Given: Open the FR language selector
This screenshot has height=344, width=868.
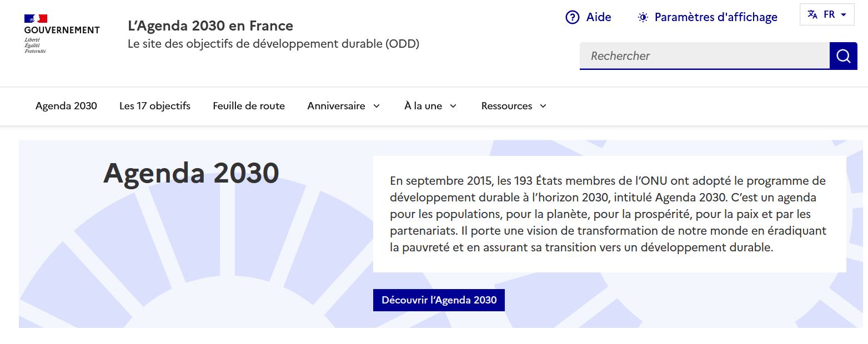Looking at the screenshot, I should 827,14.
